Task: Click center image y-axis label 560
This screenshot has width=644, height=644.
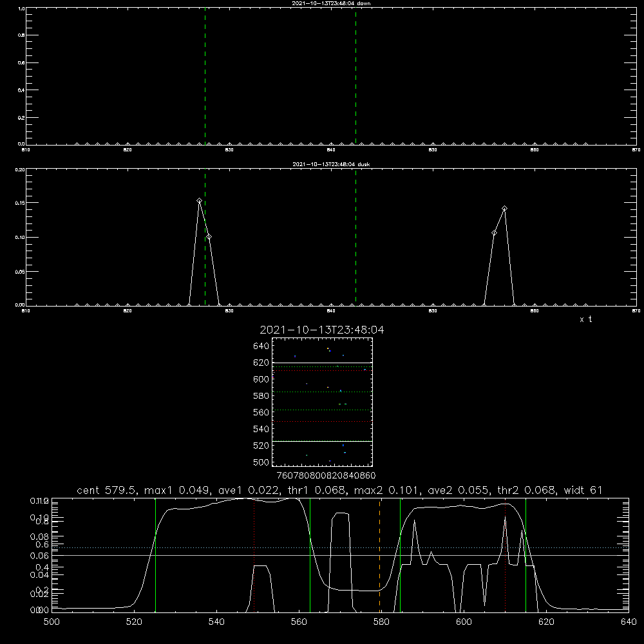Action: pos(261,412)
